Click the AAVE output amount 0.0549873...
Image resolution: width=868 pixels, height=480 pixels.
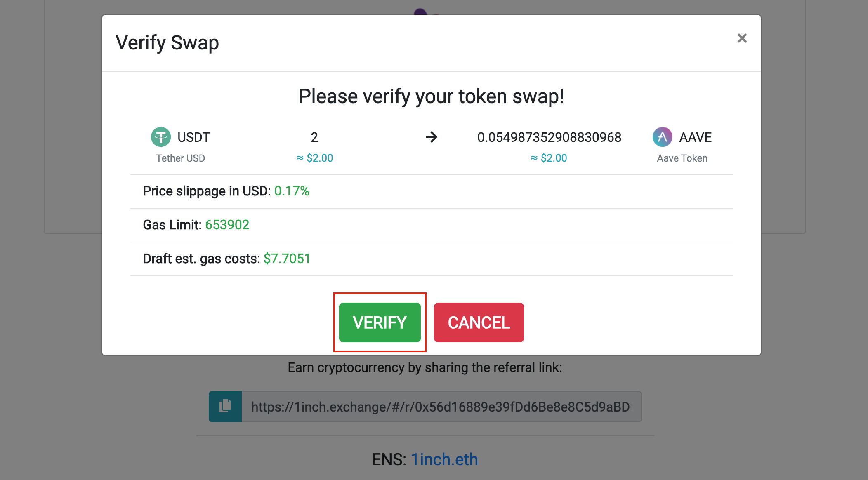pos(549,137)
